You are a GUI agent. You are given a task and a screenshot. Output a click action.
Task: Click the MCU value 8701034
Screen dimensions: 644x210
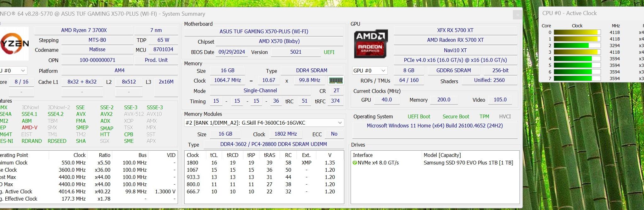[x=163, y=50]
